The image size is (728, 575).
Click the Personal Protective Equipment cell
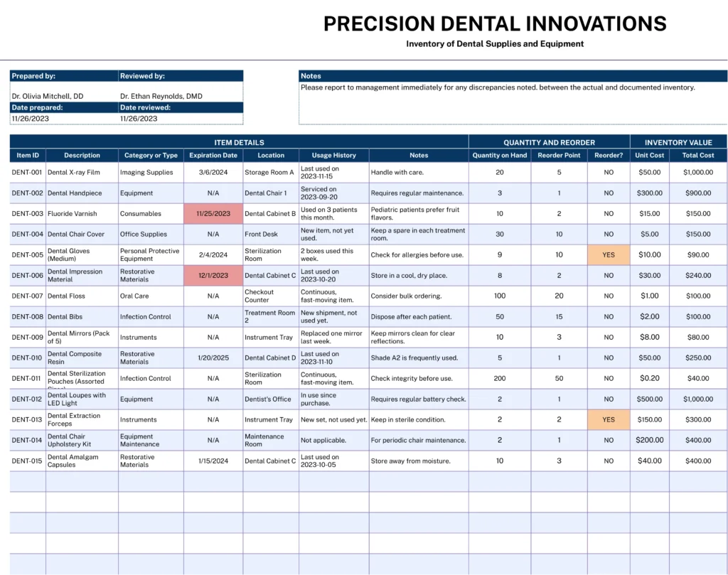point(151,254)
